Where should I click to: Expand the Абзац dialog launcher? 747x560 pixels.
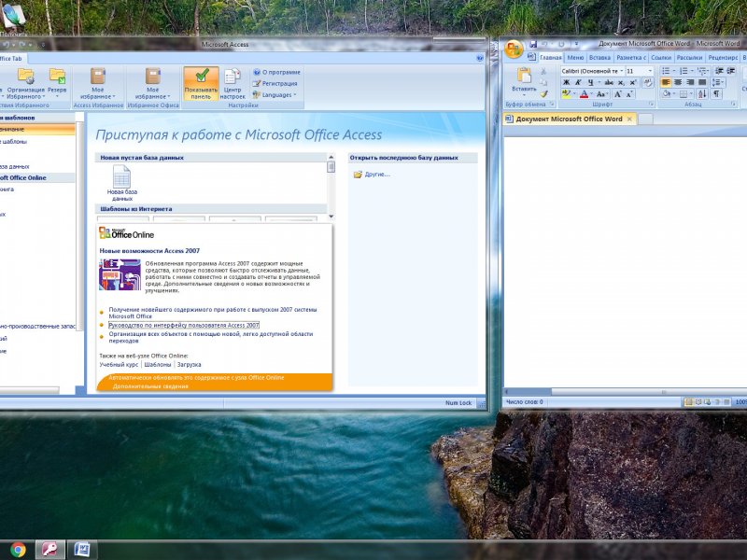pyautogui.click(x=733, y=104)
